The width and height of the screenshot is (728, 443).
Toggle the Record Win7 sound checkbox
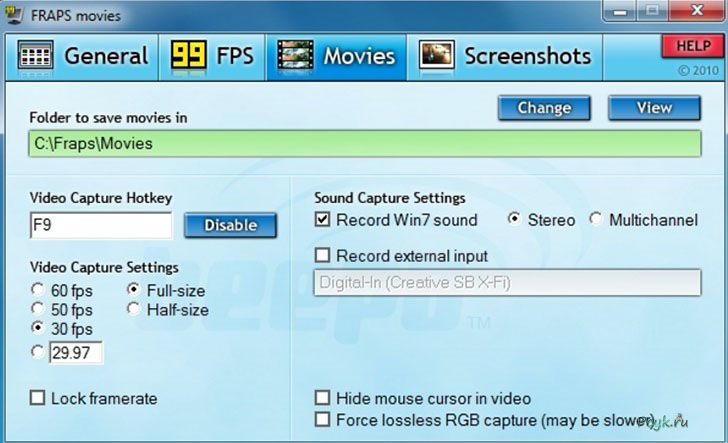pos(323,220)
